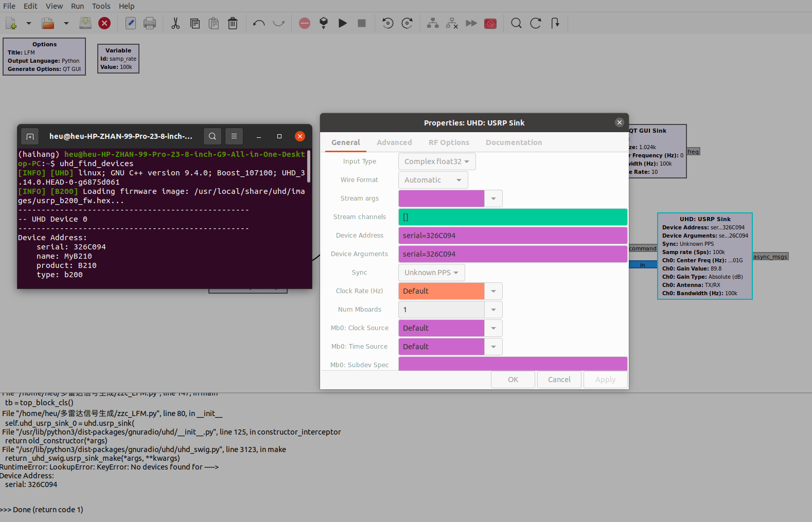Paste a block with the clipboard icon
Viewport: 812px width, 522px height.
(214, 23)
